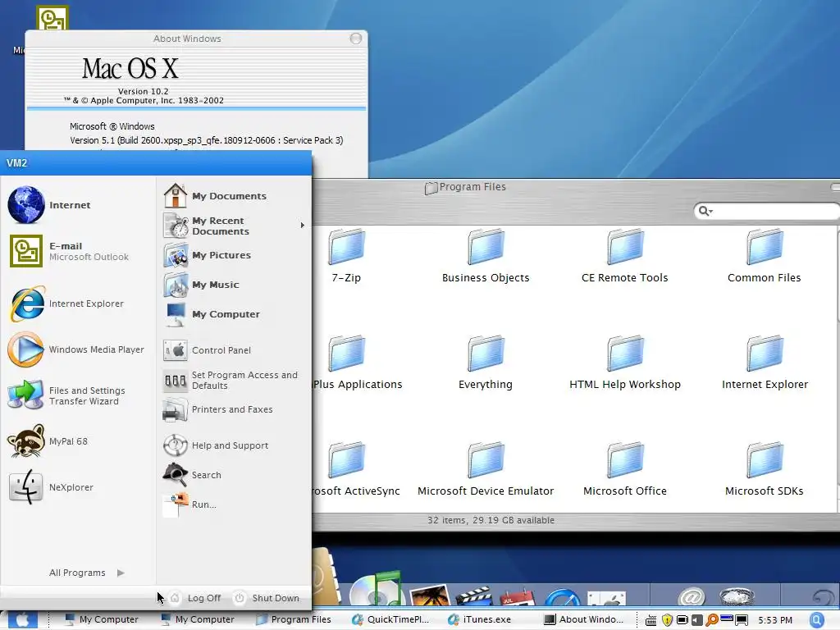The width and height of the screenshot is (840, 630).
Task: Open Files and Settings Transfer Wizard
Action: pyautogui.click(x=78, y=396)
